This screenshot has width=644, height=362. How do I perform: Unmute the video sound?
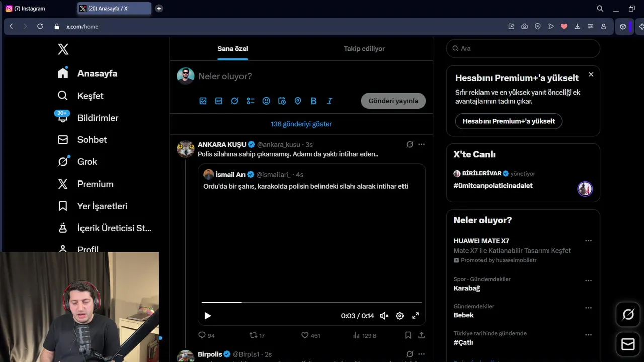pos(384,316)
